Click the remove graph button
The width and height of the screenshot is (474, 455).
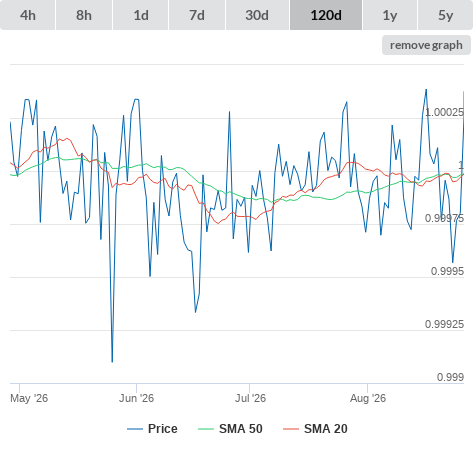point(426,45)
